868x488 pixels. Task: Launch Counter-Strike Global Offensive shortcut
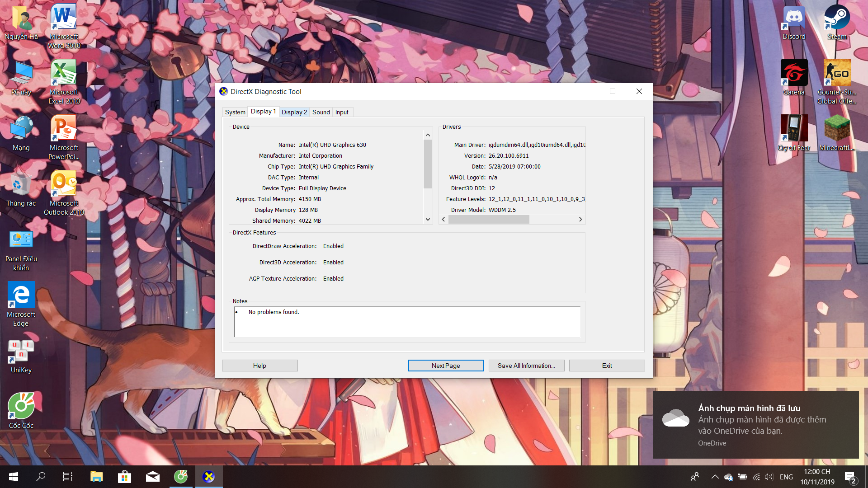837,81
